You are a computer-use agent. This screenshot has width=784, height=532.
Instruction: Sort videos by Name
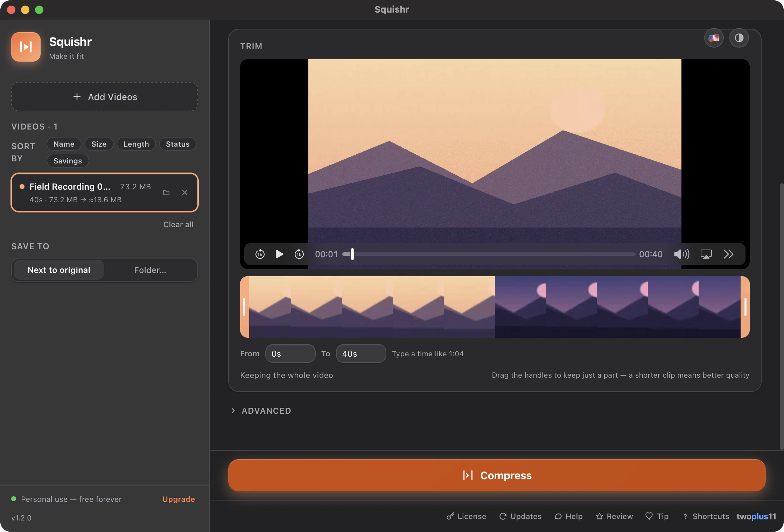click(x=64, y=144)
